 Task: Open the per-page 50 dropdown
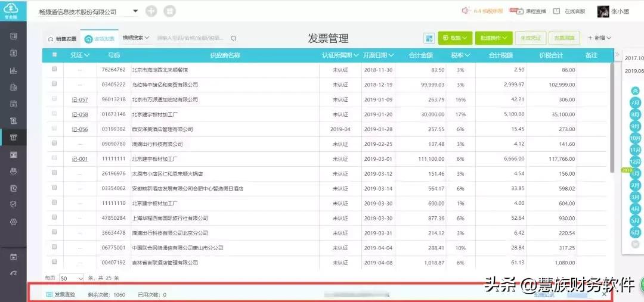pyautogui.click(x=72, y=278)
